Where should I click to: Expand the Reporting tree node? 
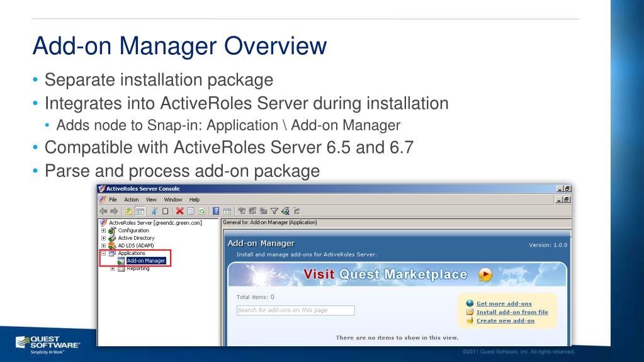[x=113, y=269]
